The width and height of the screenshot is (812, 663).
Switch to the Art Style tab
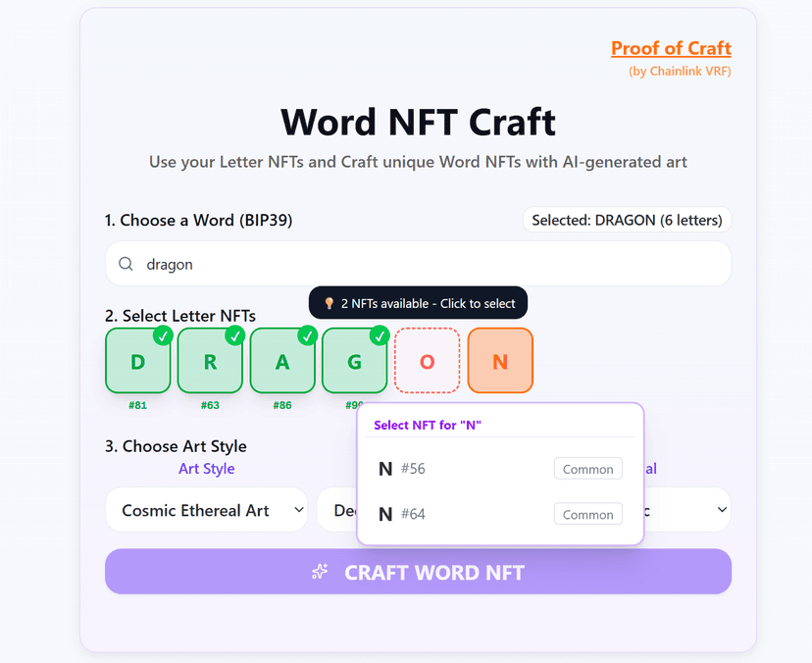(206, 469)
